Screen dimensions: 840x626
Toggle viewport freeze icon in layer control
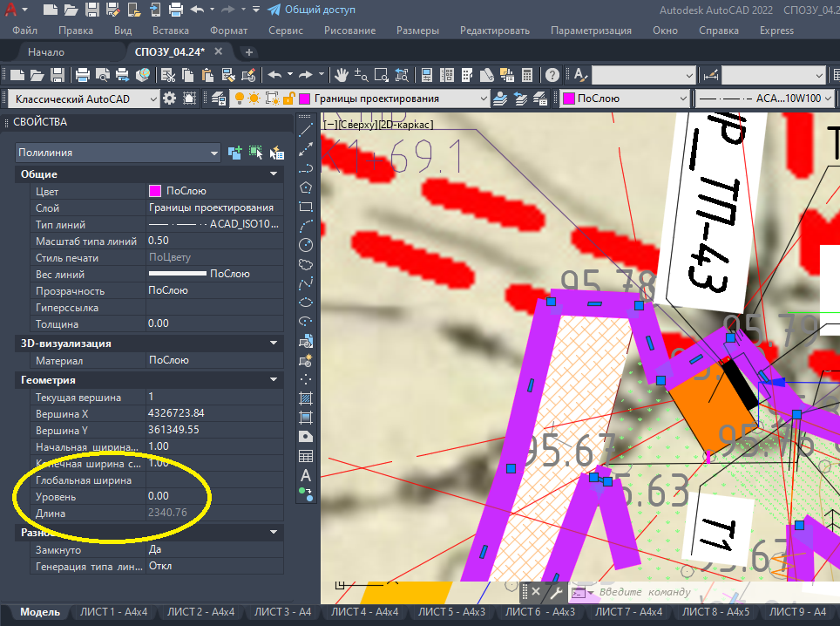[x=272, y=99]
